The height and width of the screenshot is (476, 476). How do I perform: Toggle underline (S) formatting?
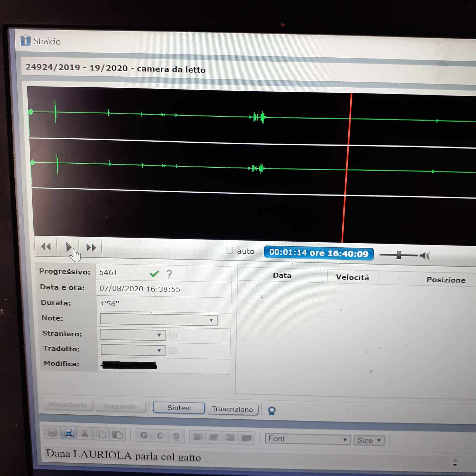click(x=176, y=436)
